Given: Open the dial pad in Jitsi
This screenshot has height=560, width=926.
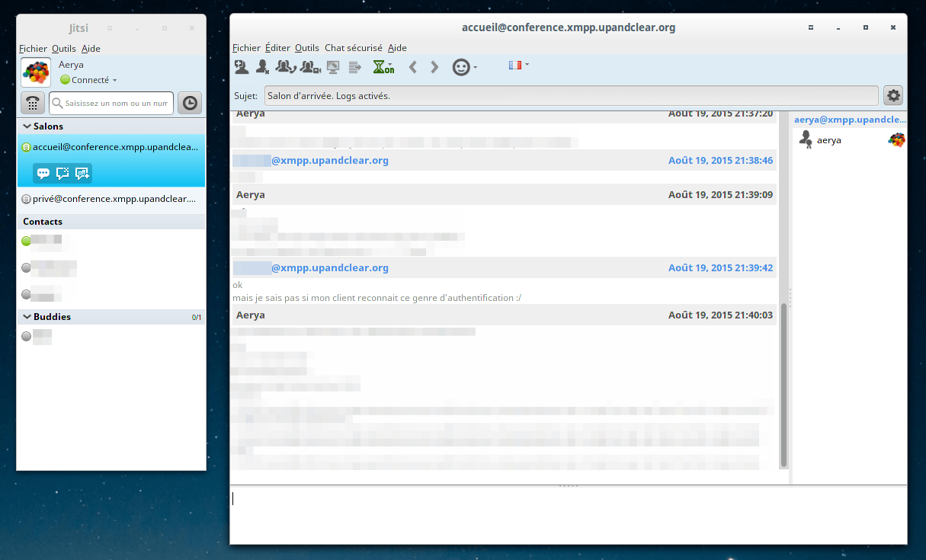Looking at the screenshot, I should pyautogui.click(x=32, y=103).
